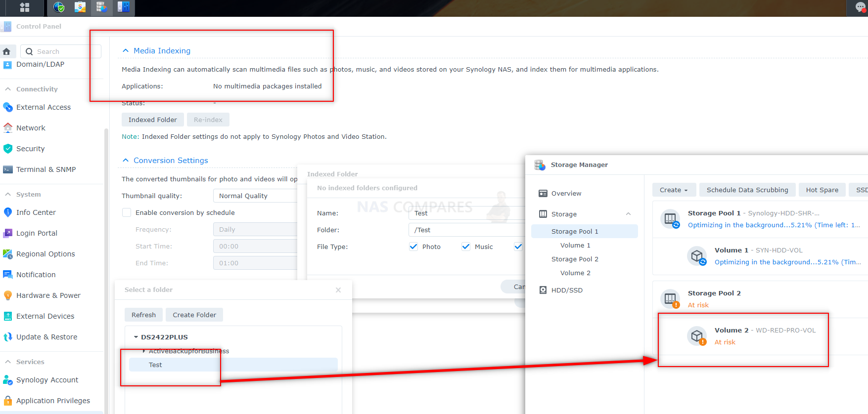The width and height of the screenshot is (868, 414).
Task: Collapse the Connectivity sidebar group
Action: 8,89
